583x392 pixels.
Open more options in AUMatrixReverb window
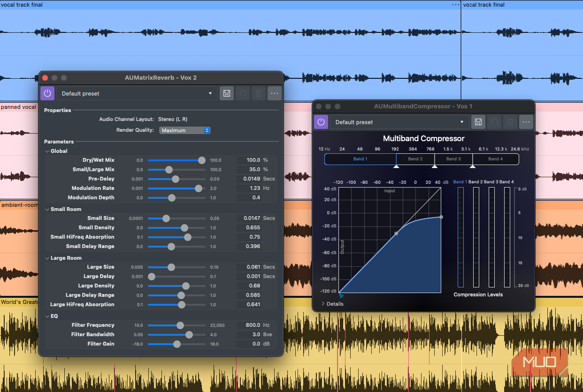click(275, 93)
